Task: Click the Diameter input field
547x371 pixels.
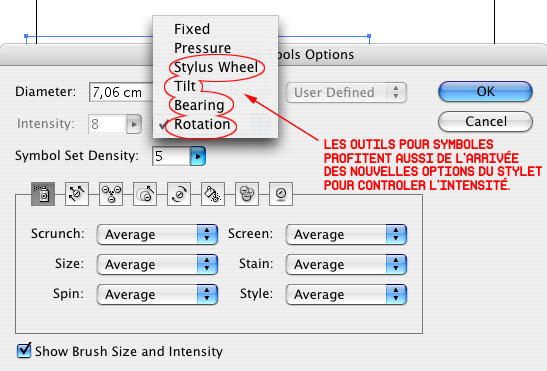Action: [121, 92]
